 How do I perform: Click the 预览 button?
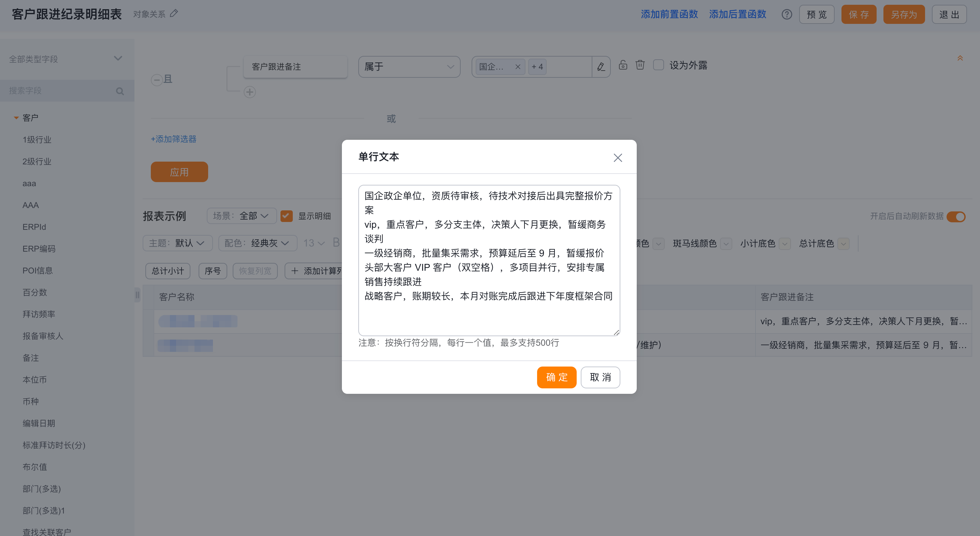817,14
